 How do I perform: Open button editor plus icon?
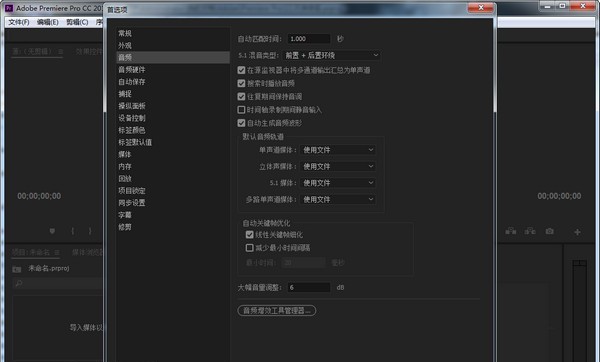pyautogui.click(x=577, y=232)
